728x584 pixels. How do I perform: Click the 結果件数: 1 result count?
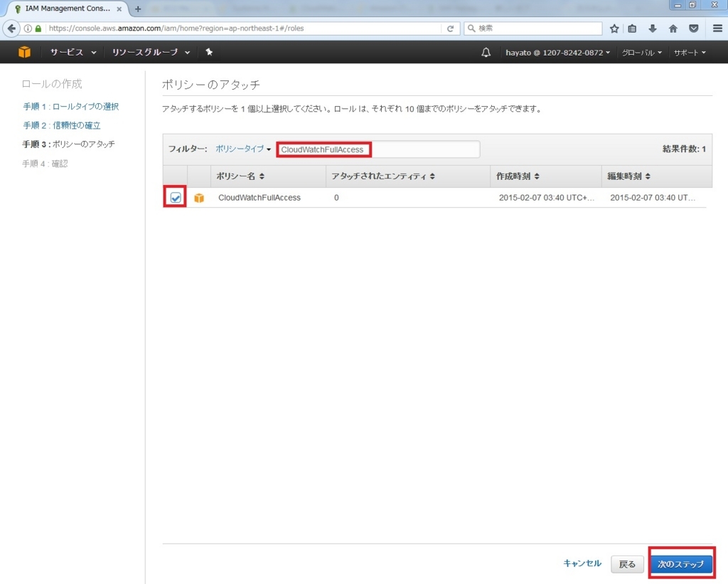pyautogui.click(x=684, y=149)
